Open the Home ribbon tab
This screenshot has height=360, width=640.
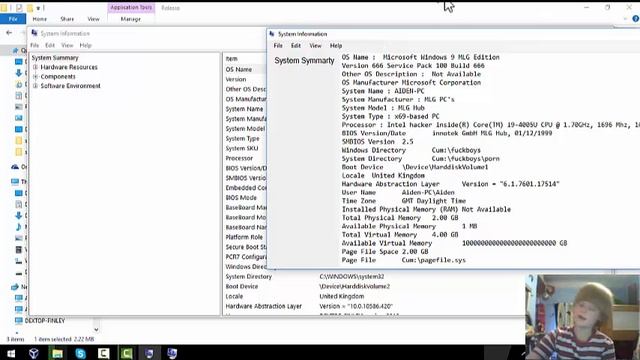(x=40, y=19)
